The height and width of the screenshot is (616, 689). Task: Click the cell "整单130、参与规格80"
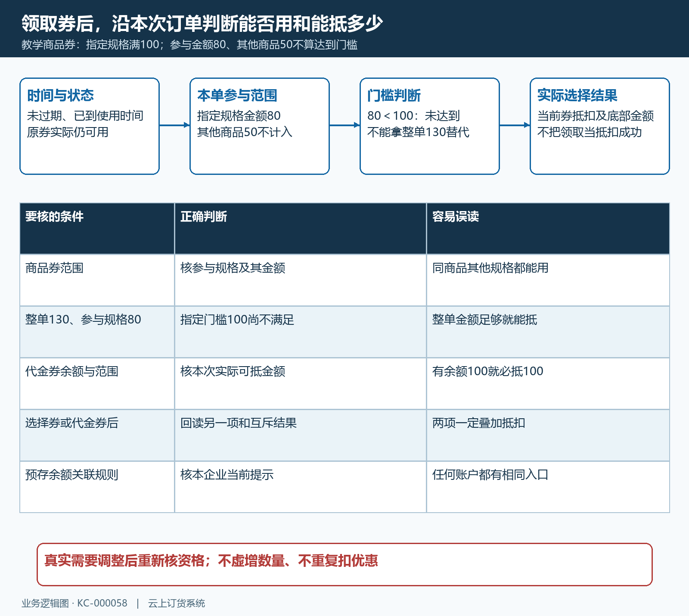97,332
